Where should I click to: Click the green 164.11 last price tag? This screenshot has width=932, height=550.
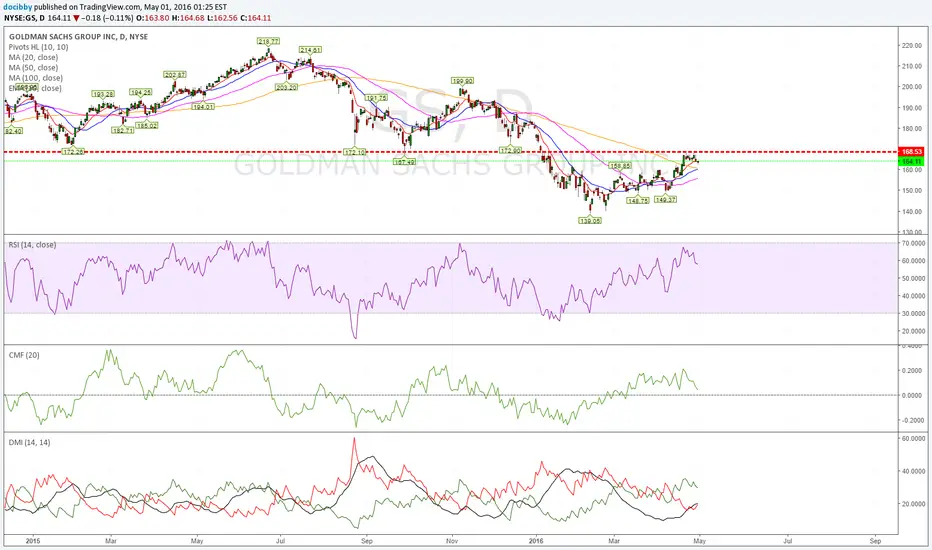[911, 161]
